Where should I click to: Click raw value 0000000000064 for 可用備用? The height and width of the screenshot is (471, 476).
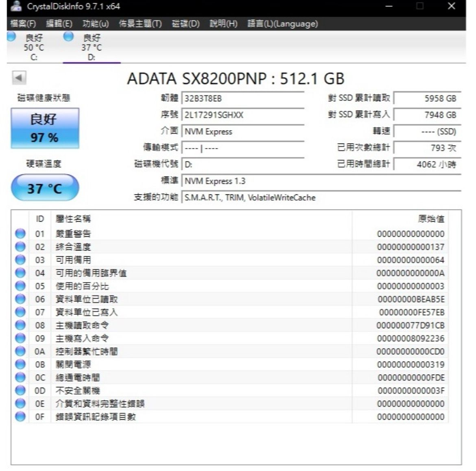(x=411, y=260)
